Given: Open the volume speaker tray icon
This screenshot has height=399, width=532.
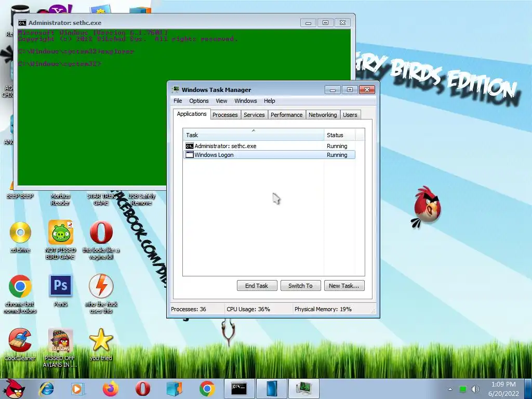Looking at the screenshot, I should click(x=475, y=389).
